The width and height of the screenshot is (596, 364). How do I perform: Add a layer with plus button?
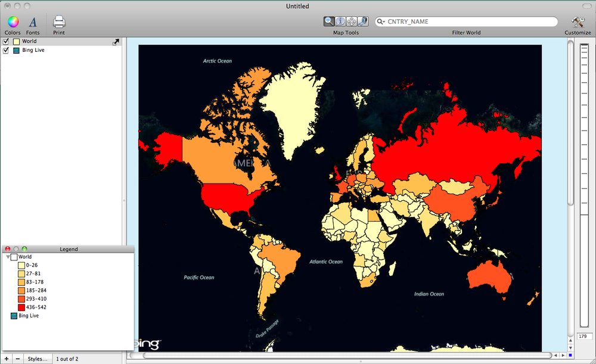tap(6, 359)
